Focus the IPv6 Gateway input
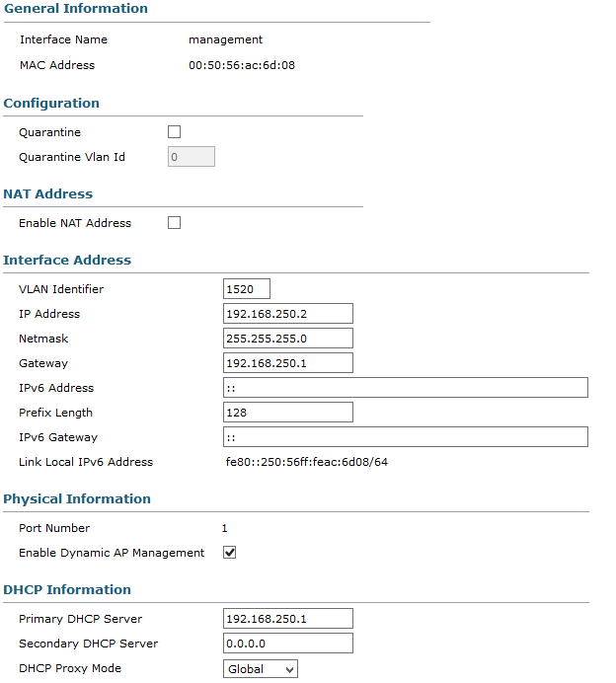 406,437
